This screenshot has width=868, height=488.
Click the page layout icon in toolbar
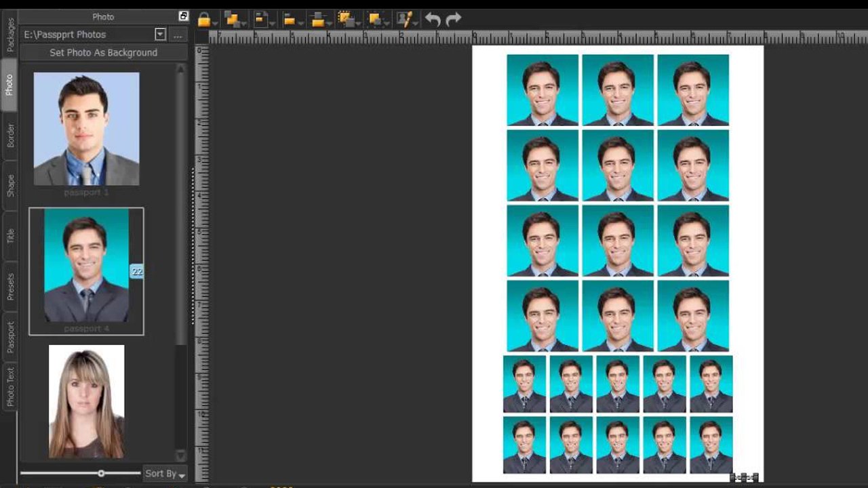pos(262,20)
